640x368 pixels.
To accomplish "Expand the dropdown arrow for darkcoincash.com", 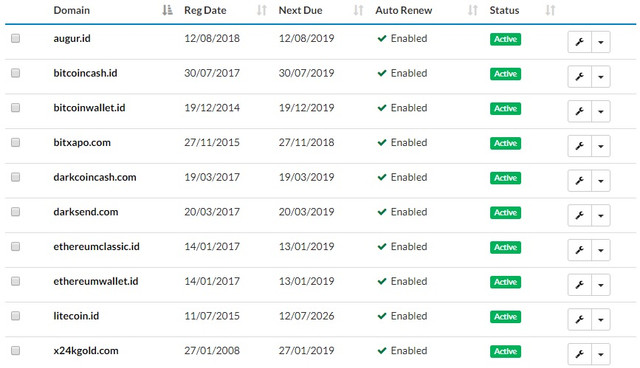I will pos(601,181).
